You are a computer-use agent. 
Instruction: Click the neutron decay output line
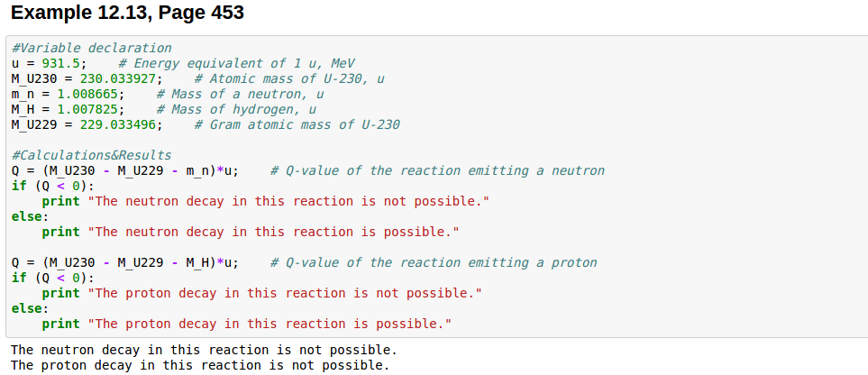(x=204, y=350)
